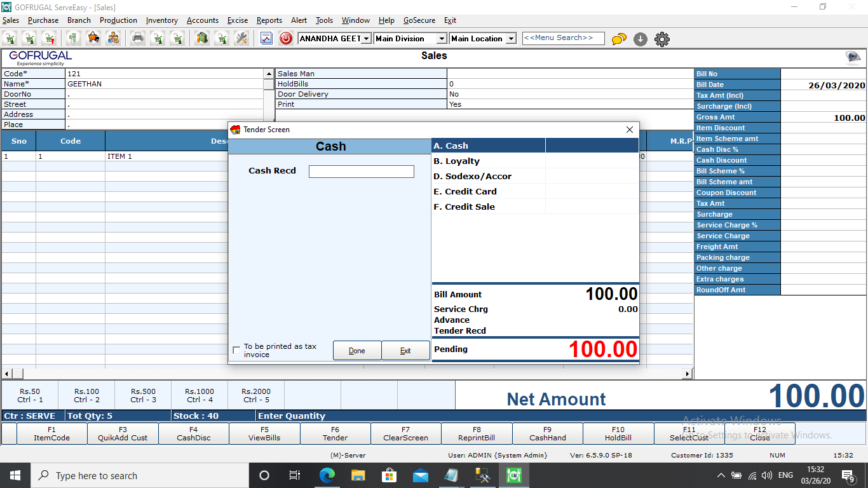Select the 'B. Loyalty' tender type
This screenshot has height=488, width=868.
[535, 161]
